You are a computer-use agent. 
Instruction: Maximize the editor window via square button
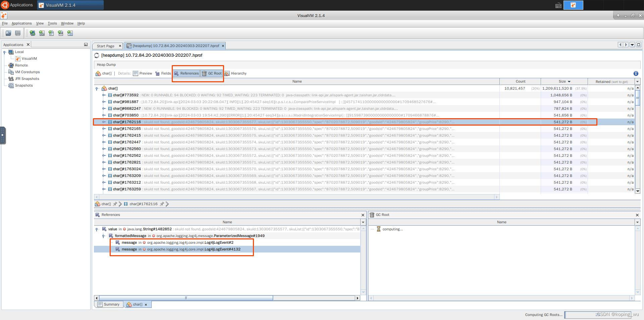[x=639, y=45]
